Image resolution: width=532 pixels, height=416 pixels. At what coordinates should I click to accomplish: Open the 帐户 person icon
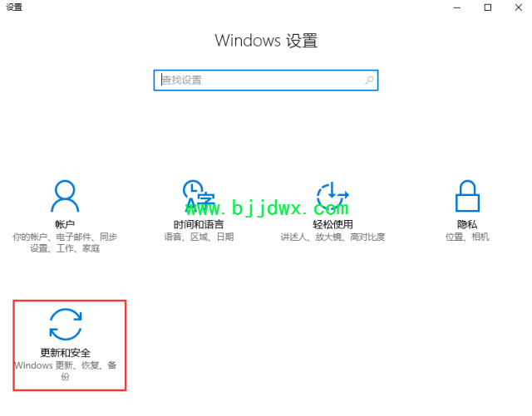coord(65,196)
